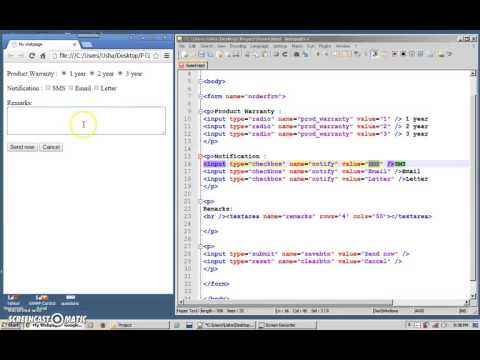The height and width of the screenshot is (360, 480).
Task: Click the INS indicator in status bar
Action: [x=462, y=311]
